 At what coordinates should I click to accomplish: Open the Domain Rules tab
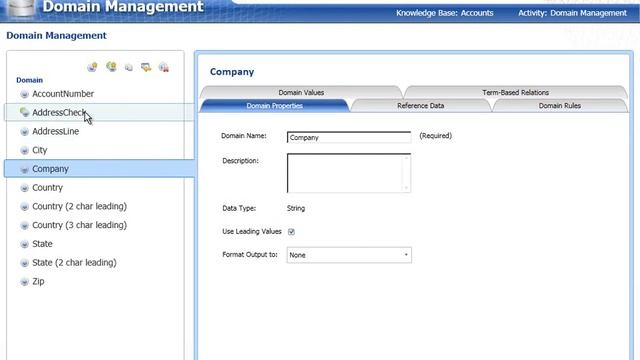click(560, 106)
